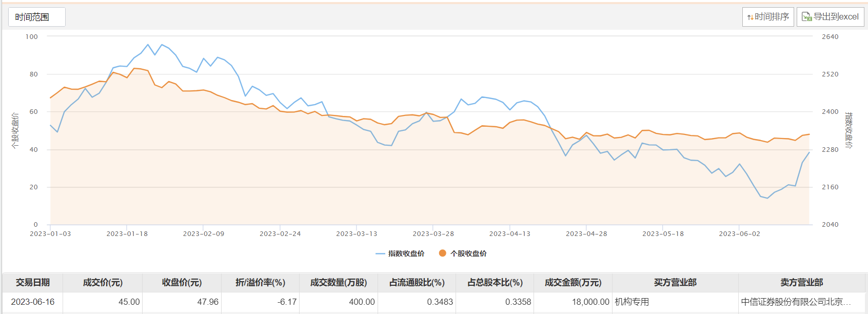The width and height of the screenshot is (868, 314).
Task: Click the 中信证券股份有限公司北京 seller cell
Action: [x=801, y=302]
